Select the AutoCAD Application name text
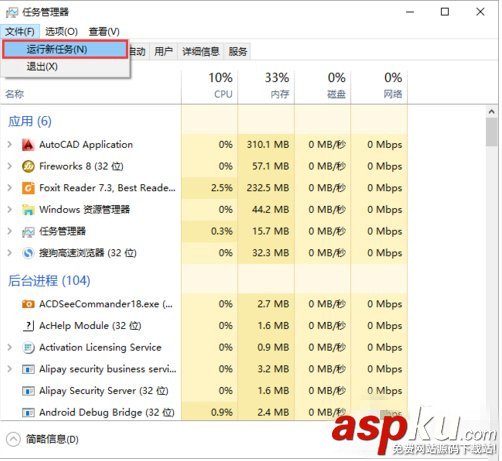 coord(86,145)
